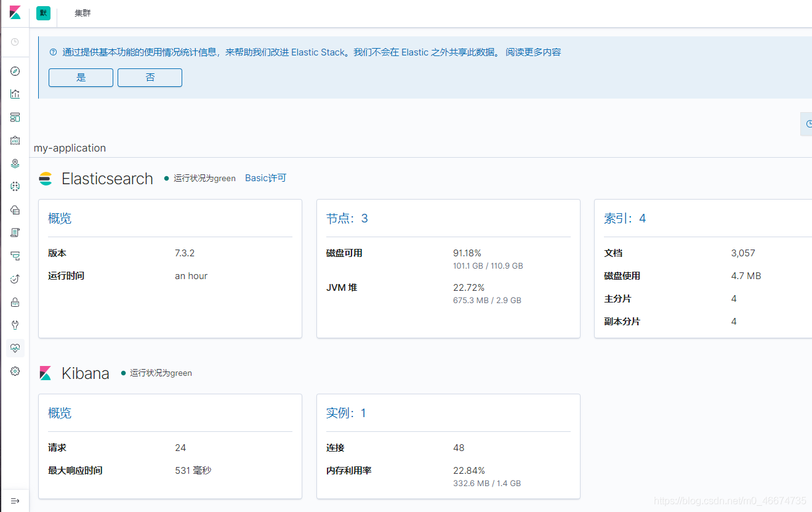The image size is (812, 512).
Task: Click the memory usage value 22.84%
Action: tap(469, 471)
